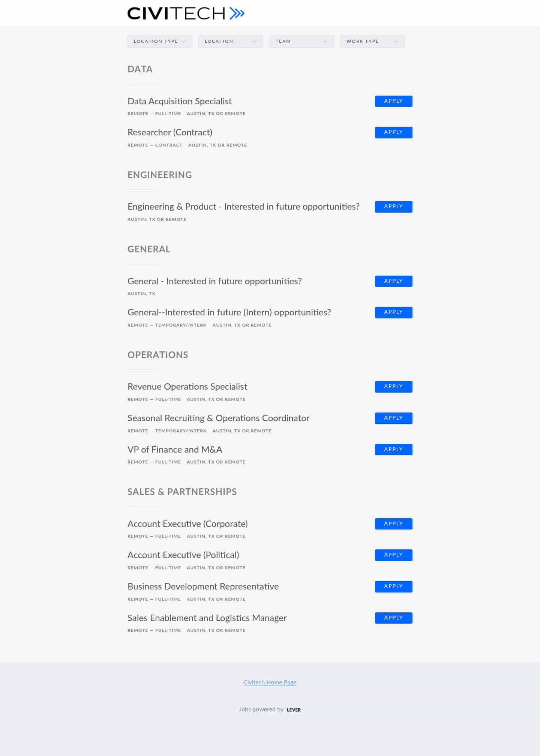Image resolution: width=540 pixels, height=756 pixels.
Task: Open the Team filter dropdown
Action: coord(301,41)
